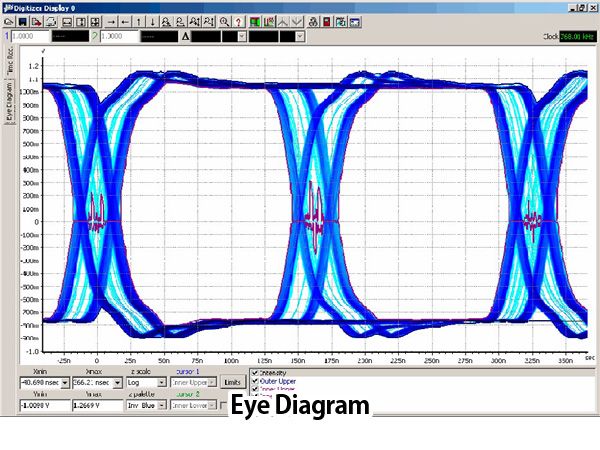Toggle the Intensity checkbox
Image resolution: width=600 pixels, height=450 pixels.
pyautogui.click(x=256, y=372)
